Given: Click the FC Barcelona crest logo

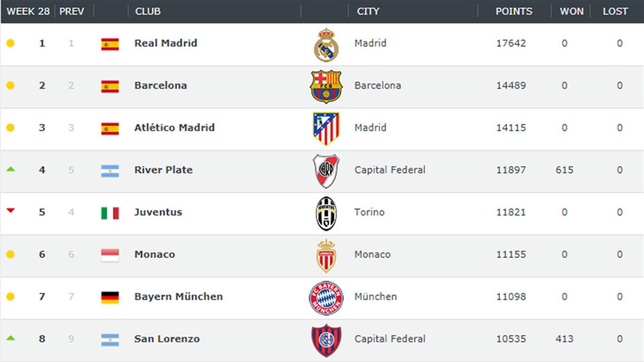Looking at the screenshot, I should point(326,87).
